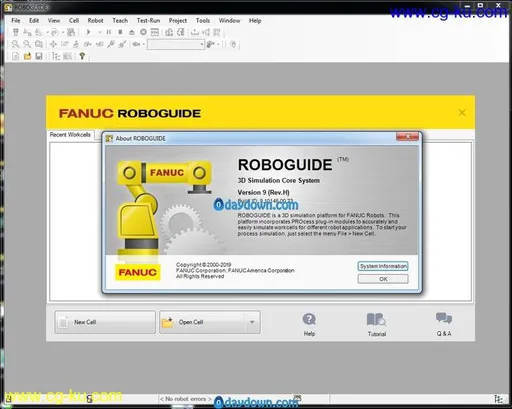Click the eject-shaped triangle toolbar icon

[x=132, y=32]
